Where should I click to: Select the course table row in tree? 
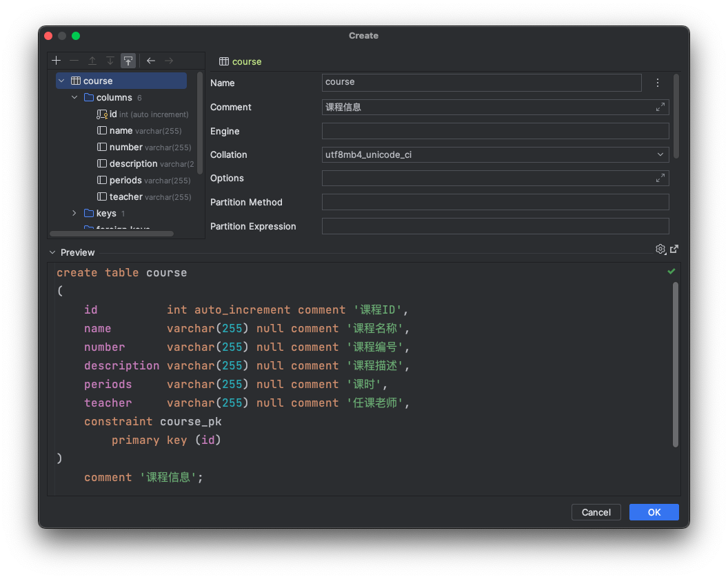pyautogui.click(x=121, y=81)
